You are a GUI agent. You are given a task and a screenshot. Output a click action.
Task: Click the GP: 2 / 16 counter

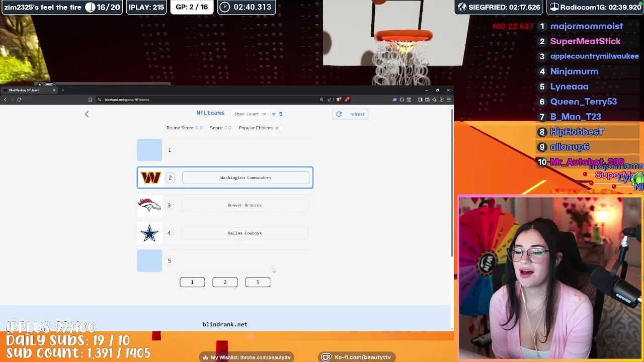[x=192, y=7]
